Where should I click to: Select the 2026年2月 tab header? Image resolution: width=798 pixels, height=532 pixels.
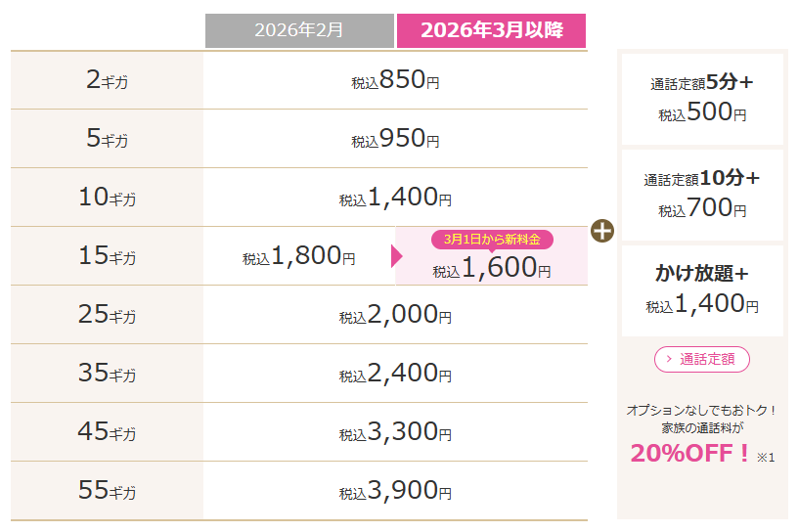(x=299, y=30)
